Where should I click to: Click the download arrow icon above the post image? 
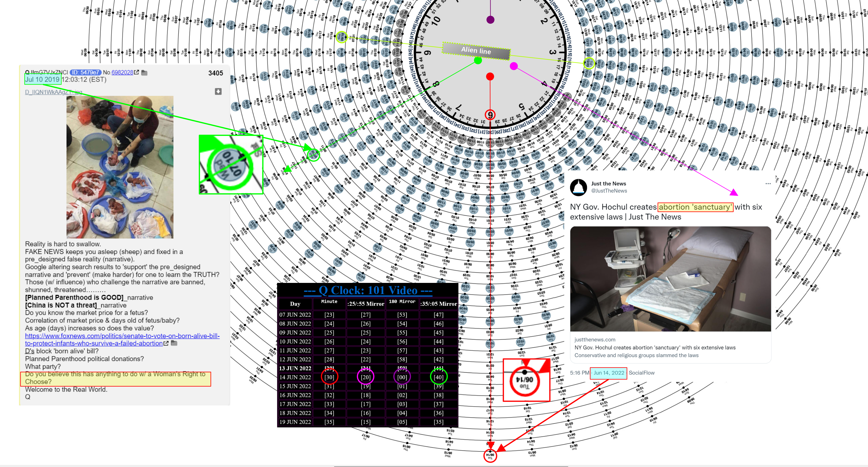click(218, 91)
